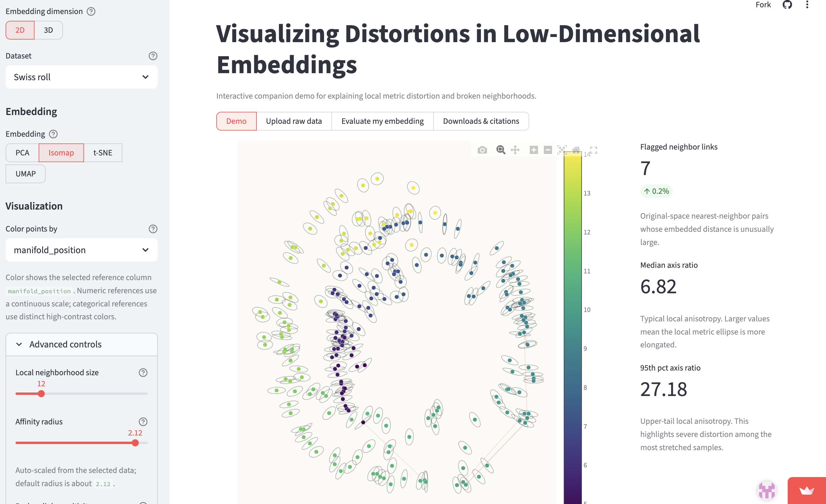
Task: Reset plot axes with home icon
Action: click(x=576, y=150)
